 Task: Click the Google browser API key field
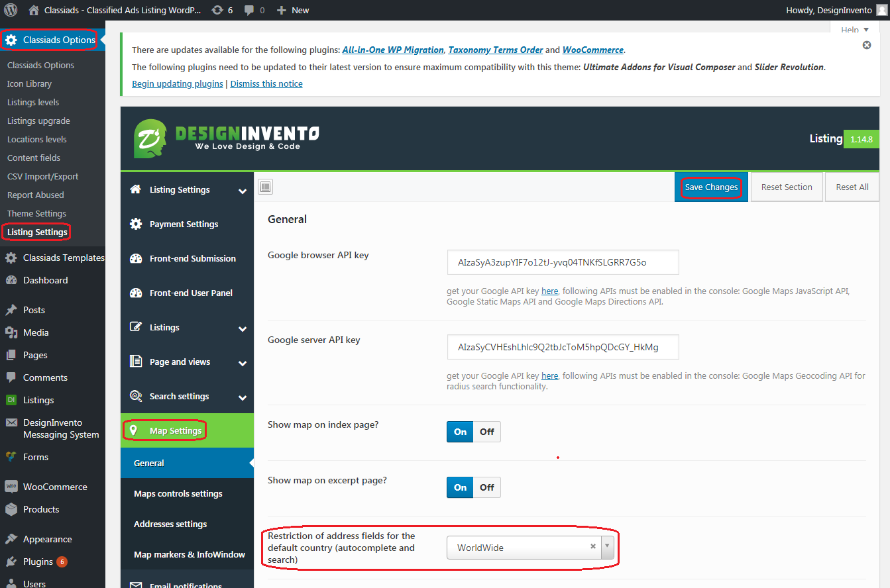point(563,262)
